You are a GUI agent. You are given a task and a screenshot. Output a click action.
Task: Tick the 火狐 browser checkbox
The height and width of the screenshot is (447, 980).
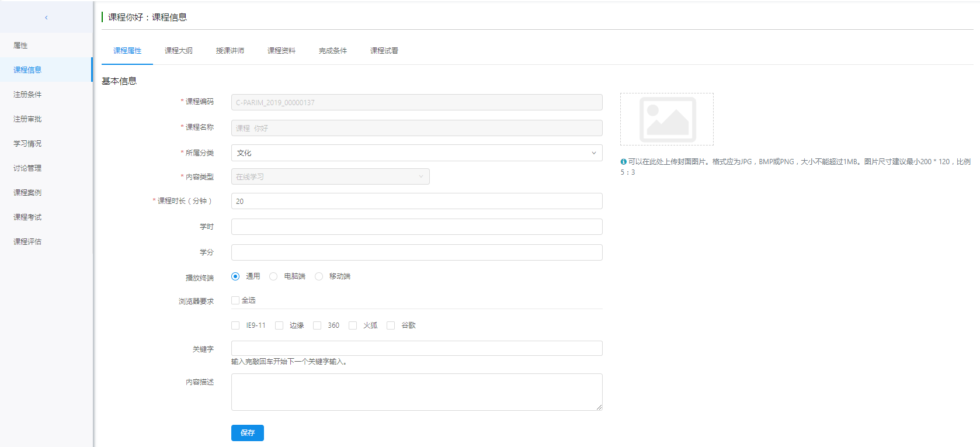(353, 325)
